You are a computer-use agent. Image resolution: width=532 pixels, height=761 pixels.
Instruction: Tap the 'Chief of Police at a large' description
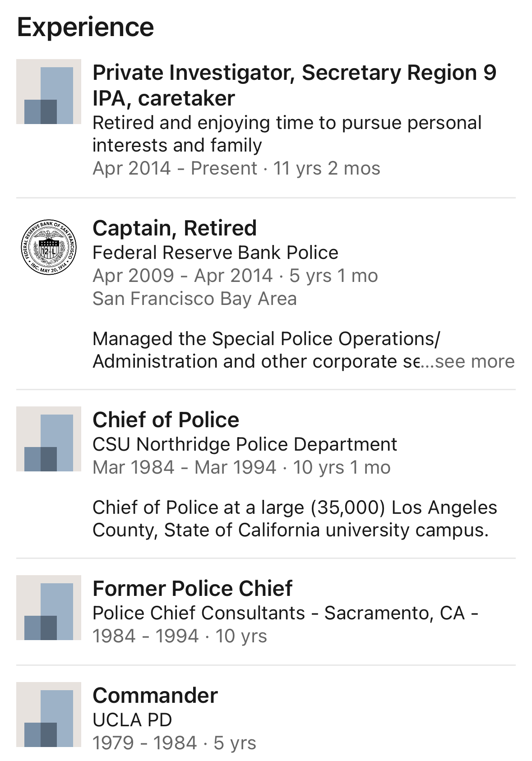point(295,519)
